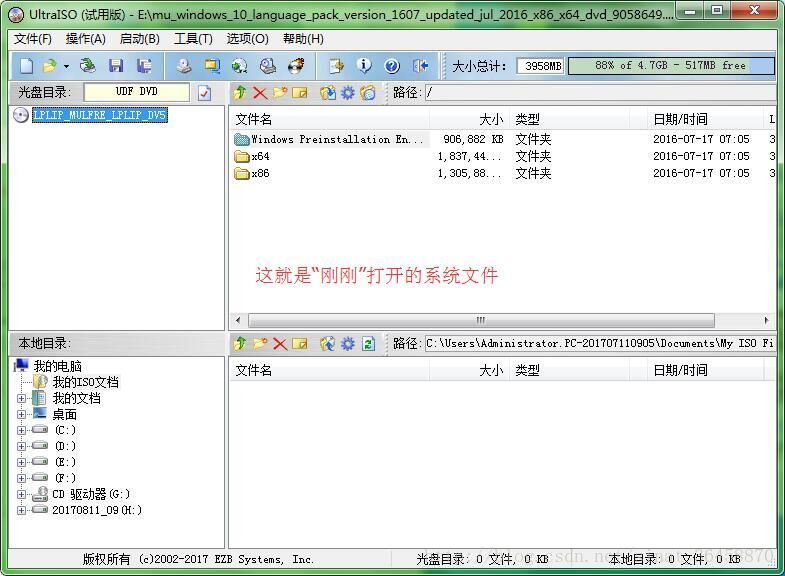Open the 选项(O) menu
Viewport: 785px width, 576px height.
tap(247, 39)
